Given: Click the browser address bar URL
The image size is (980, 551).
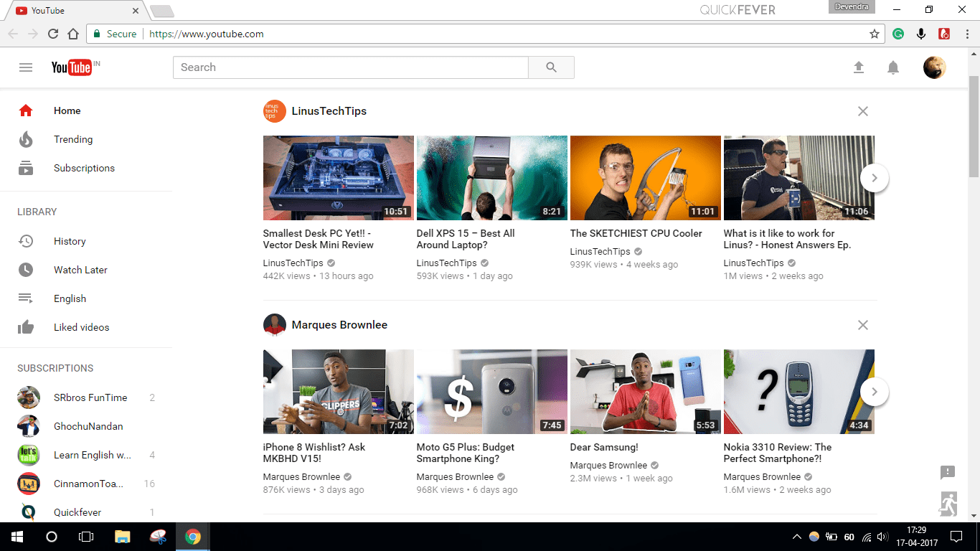Looking at the screenshot, I should [207, 34].
